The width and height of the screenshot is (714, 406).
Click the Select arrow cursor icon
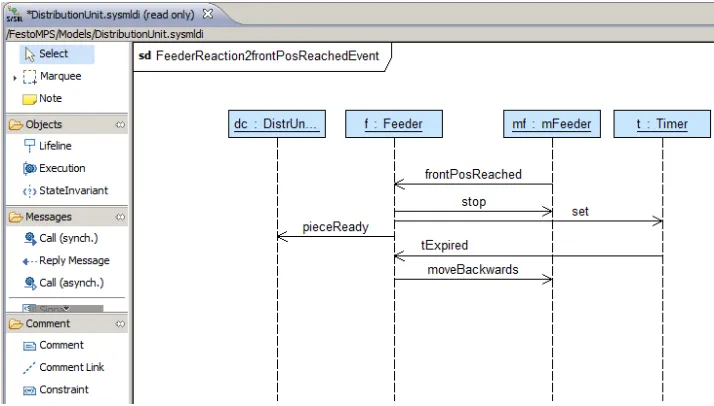30,55
